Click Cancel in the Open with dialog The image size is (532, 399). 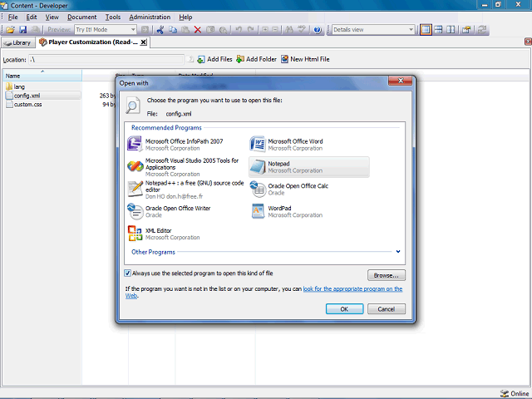pyautogui.click(x=386, y=308)
